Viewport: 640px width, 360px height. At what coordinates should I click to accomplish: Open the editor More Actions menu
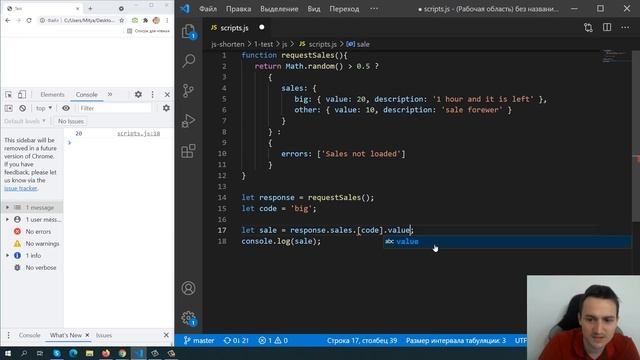625,27
